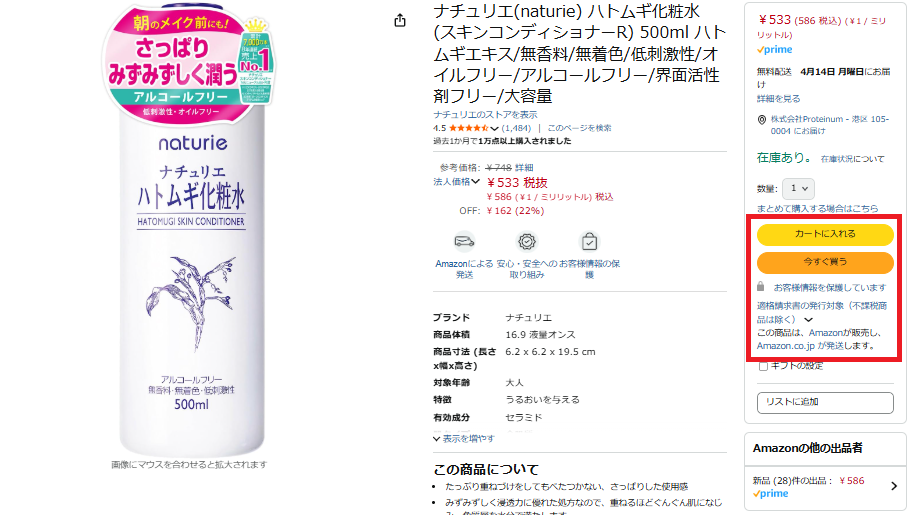Screen dimensions: 917x515
Task: Open the 1,484 reviews count link
Action: [516, 128]
